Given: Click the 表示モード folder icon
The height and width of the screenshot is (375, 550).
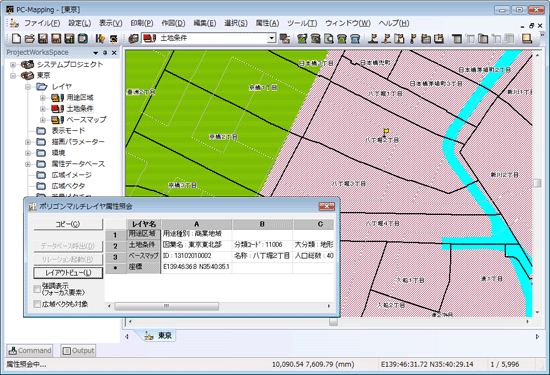Looking at the screenshot, I should point(41,131).
